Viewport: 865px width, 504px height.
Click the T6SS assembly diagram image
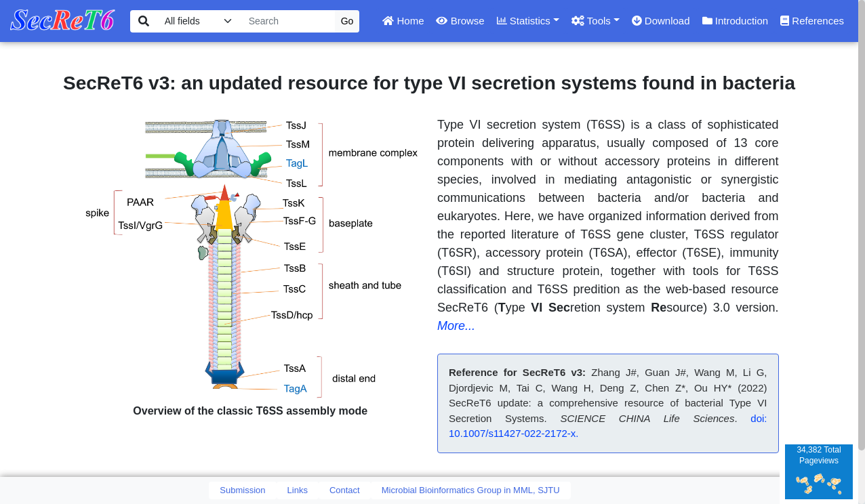250,258
